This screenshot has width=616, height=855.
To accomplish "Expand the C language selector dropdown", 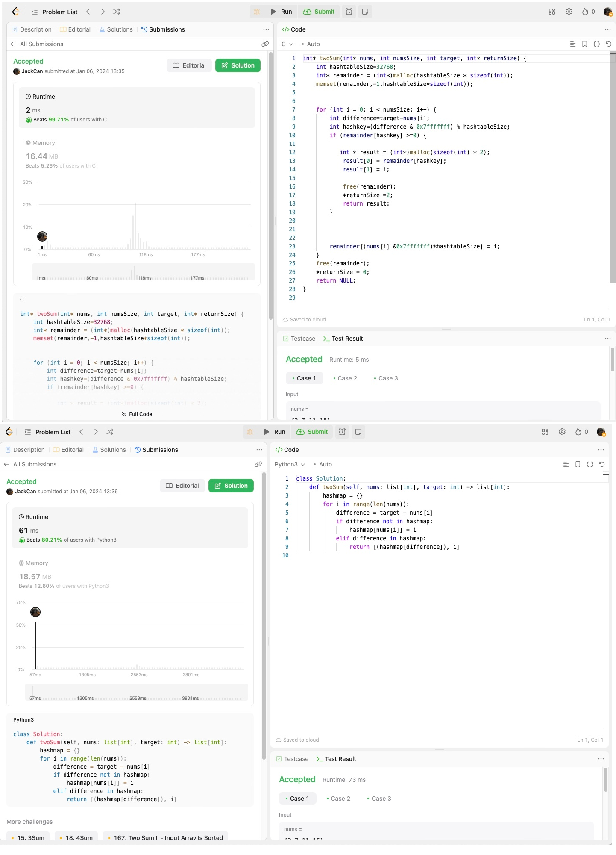I will [x=287, y=44].
